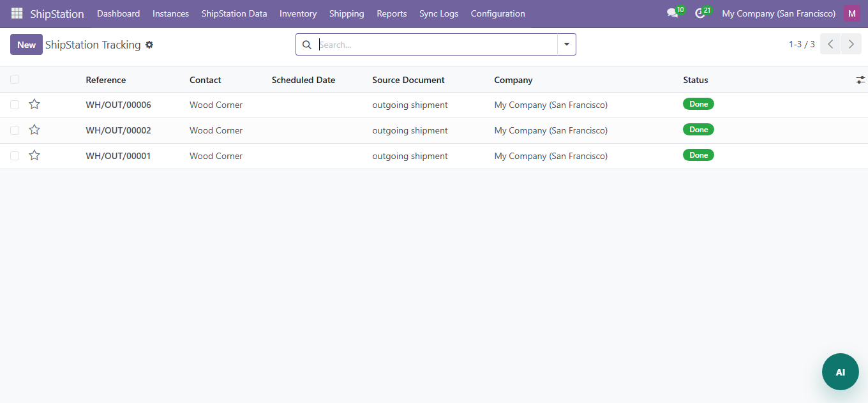Click the New button
This screenshot has width=868, height=403.
pyautogui.click(x=26, y=45)
